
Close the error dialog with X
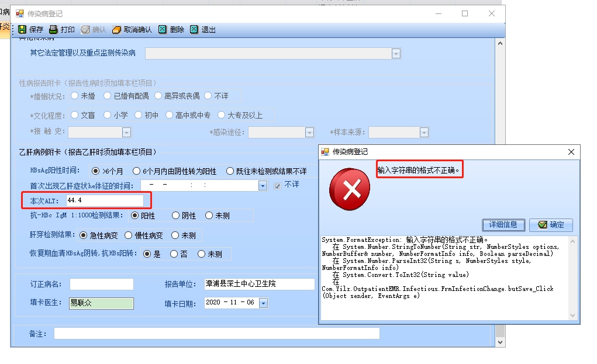[x=571, y=152]
